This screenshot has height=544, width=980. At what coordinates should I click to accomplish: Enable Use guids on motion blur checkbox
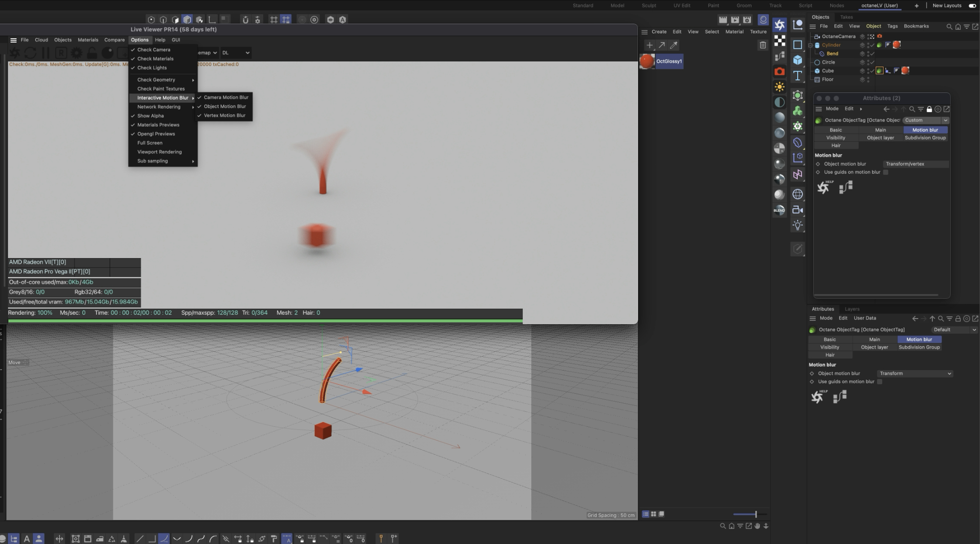(879, 382)
